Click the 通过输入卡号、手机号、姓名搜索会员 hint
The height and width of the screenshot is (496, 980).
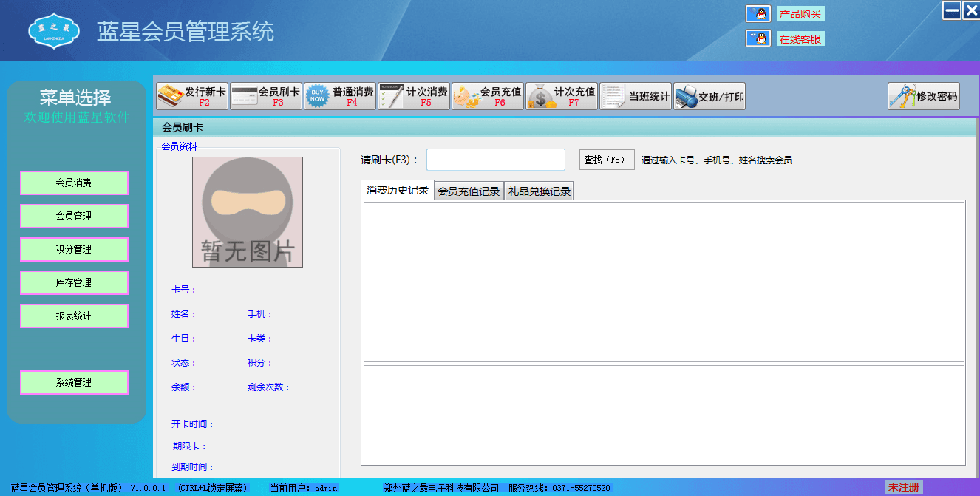(x=717, y=160)
